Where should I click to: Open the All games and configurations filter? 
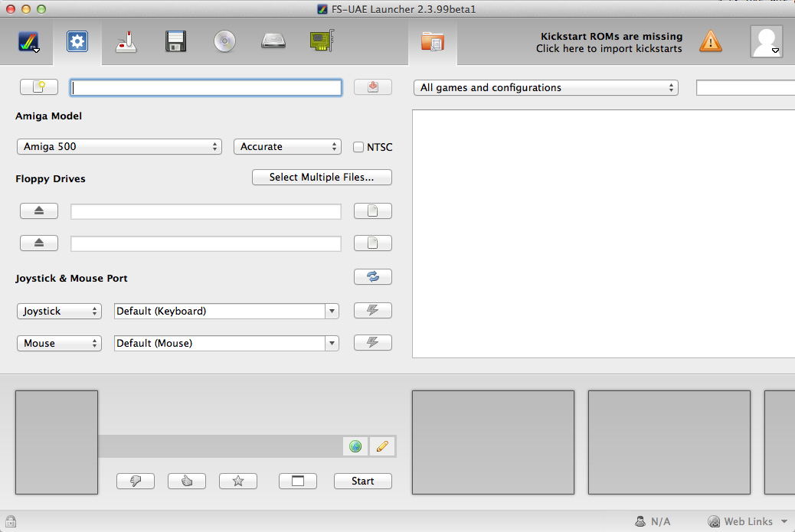point(545,88)
